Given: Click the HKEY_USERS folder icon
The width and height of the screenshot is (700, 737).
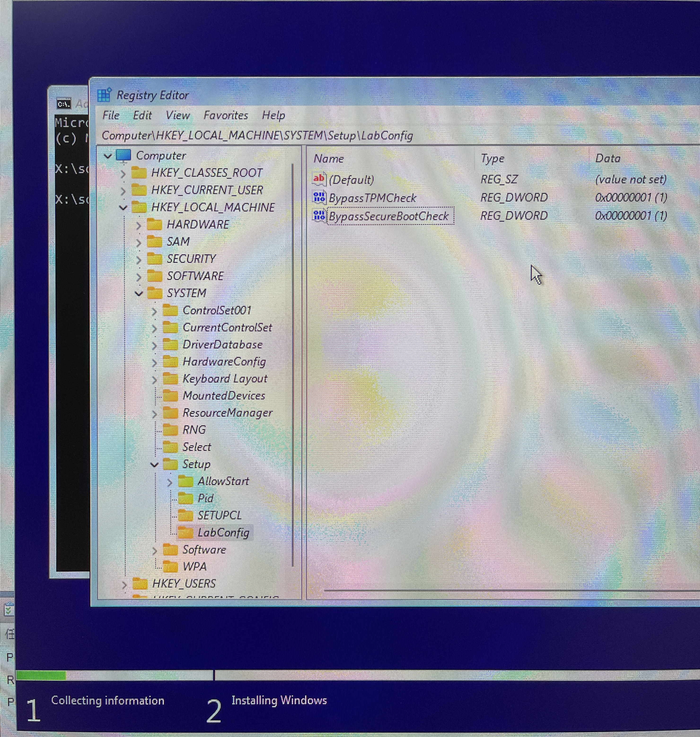Looking at the screenshot, I should click(140, 583).
